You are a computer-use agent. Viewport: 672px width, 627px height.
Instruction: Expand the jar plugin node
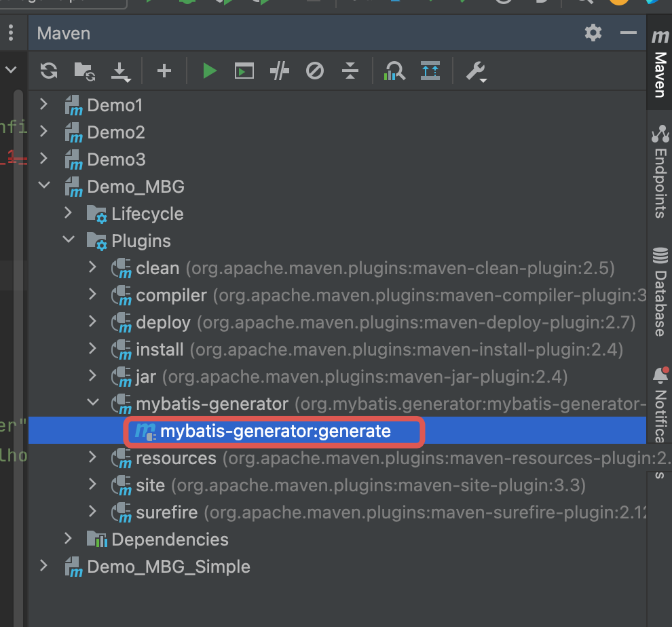[x=92, y=375]
